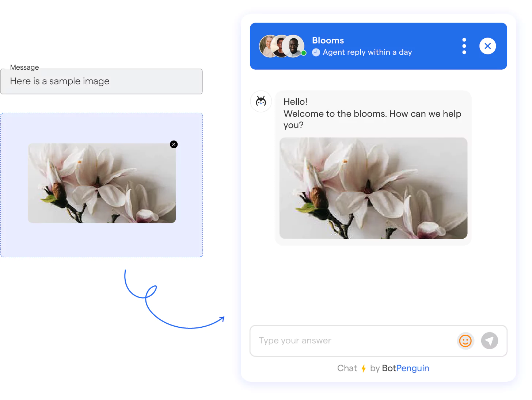Open the three-dot options menu in header

tap(464, 46)
